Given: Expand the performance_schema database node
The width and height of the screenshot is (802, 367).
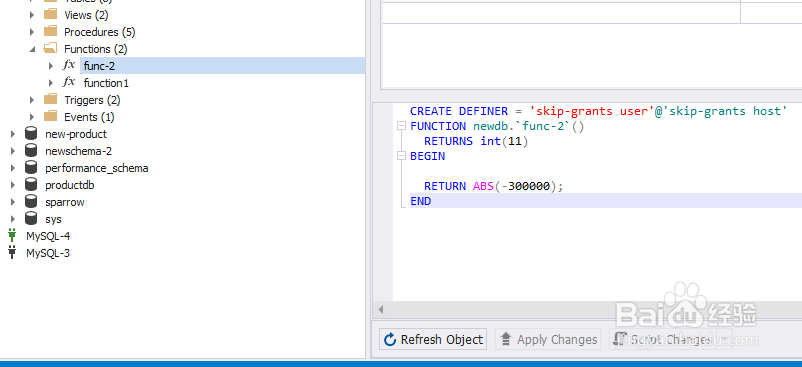Looking at the screenshot, I should coord(13,168).
